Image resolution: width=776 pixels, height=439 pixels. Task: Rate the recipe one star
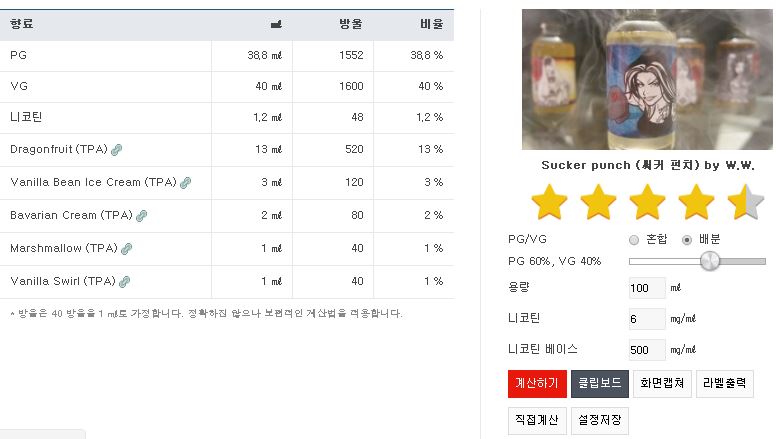point(549,201)
